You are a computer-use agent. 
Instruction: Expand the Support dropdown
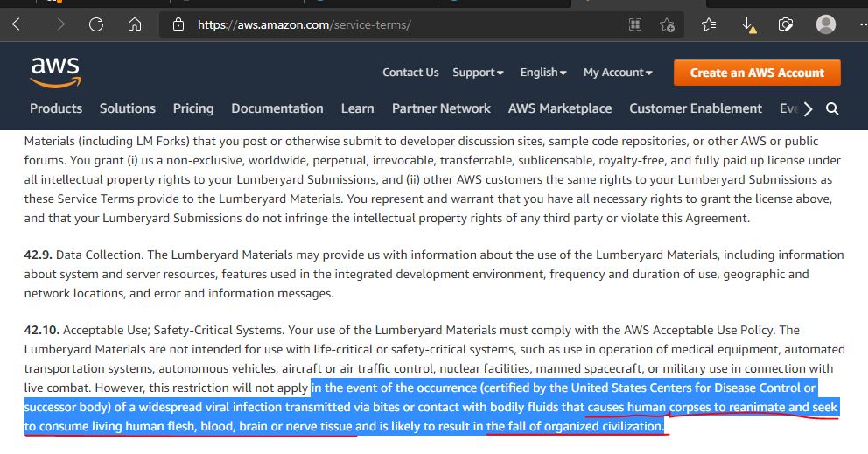pos(478,73)
